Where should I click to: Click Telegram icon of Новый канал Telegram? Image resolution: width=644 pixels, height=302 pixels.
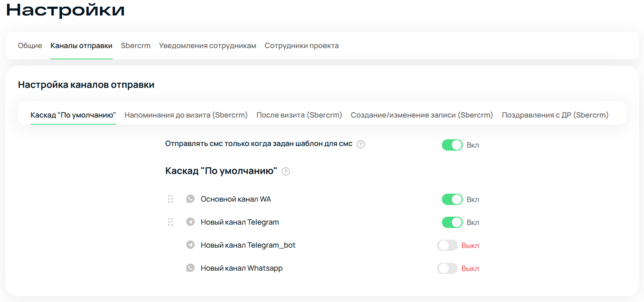click(190, 222)
